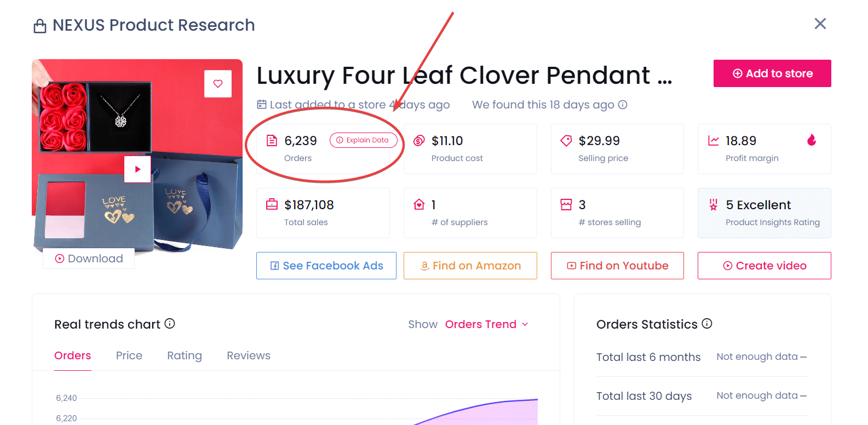This screenshot has height=425, width=868.
Task: Expand the Orders Trend dropdown
Action: click(486, 324)
